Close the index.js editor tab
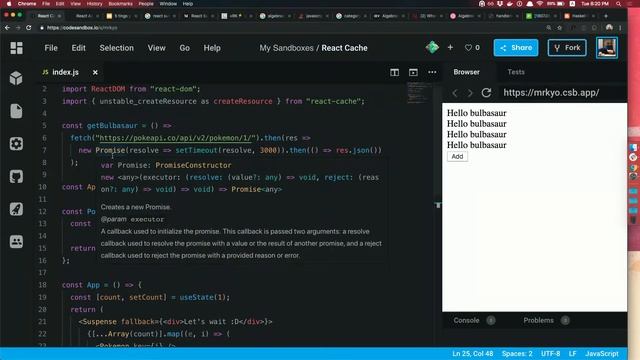The width and height of the screenshot is (640, 360). point(95,72)
